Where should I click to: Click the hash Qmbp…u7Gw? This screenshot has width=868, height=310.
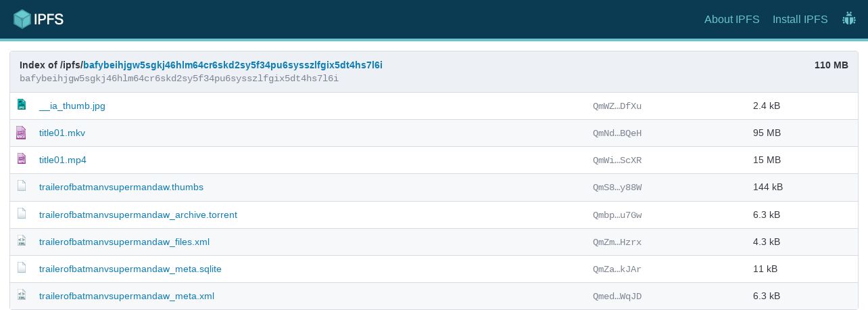(617, 215)
